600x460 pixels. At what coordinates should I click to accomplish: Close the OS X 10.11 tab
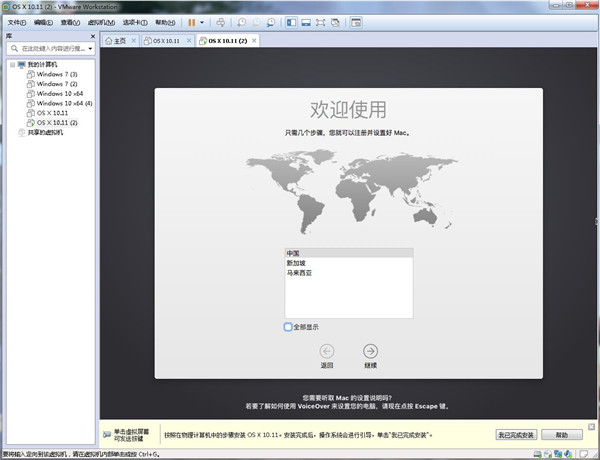[x=189, y=41]
